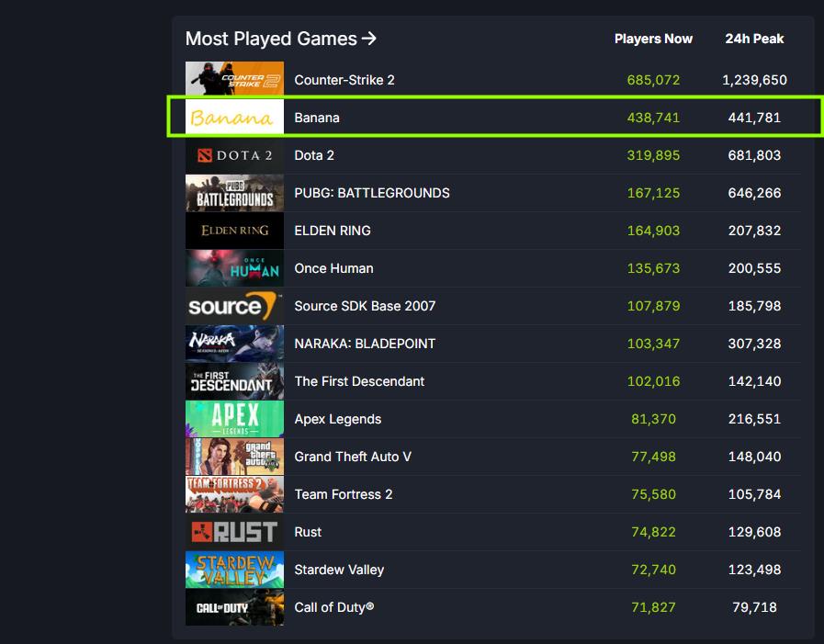Image resolution: width=824 pixels, height=644 pixels.
Task: Open the Stardew Valley game thumbnail
Action: pyautogui.click(x=234, y=570)
